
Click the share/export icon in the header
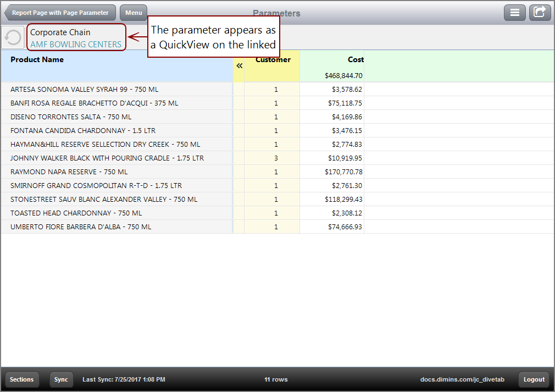coord(540,12)
